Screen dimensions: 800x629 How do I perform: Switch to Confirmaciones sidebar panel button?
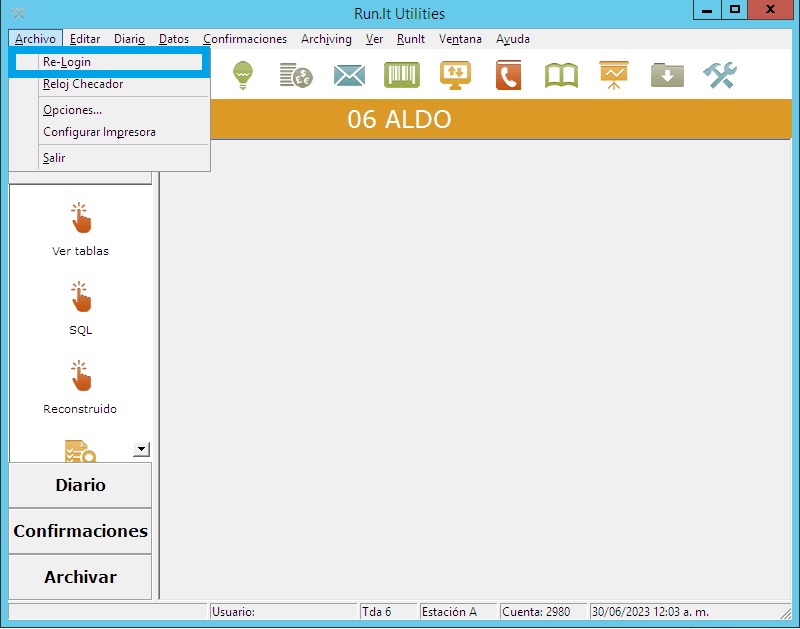click(x=80, y=531)
